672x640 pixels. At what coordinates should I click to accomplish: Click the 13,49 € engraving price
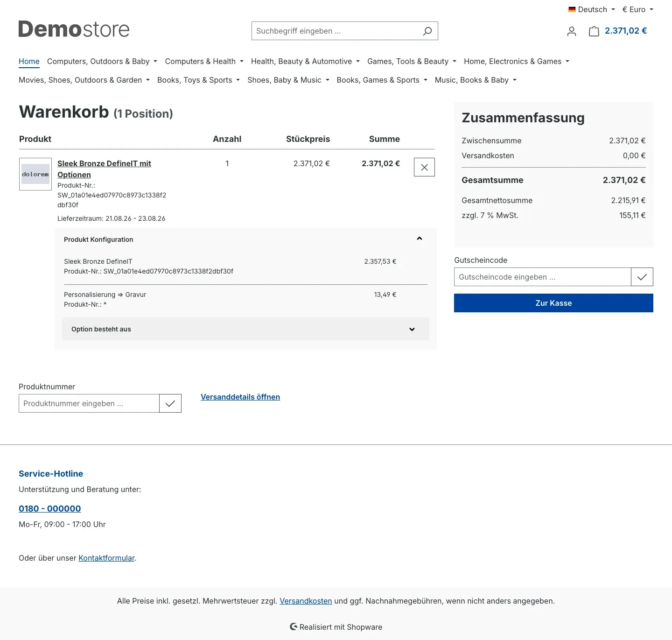385,295
